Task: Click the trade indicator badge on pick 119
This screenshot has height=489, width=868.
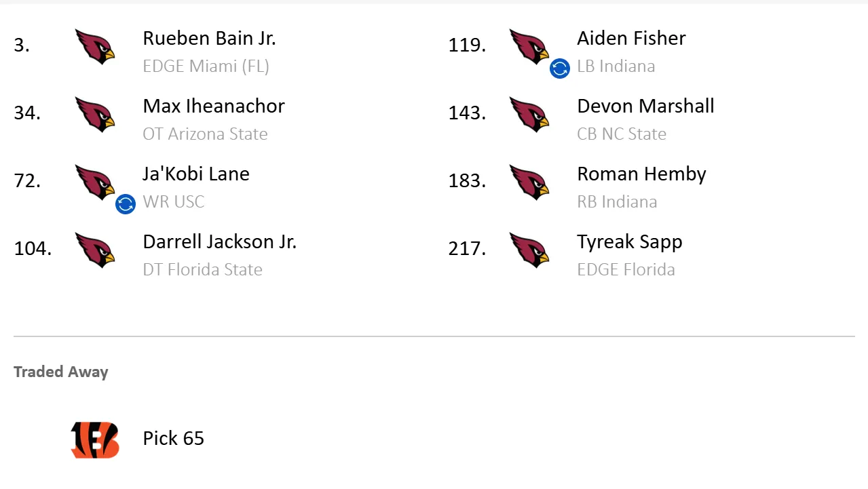Action: click(x=559, y=69)
